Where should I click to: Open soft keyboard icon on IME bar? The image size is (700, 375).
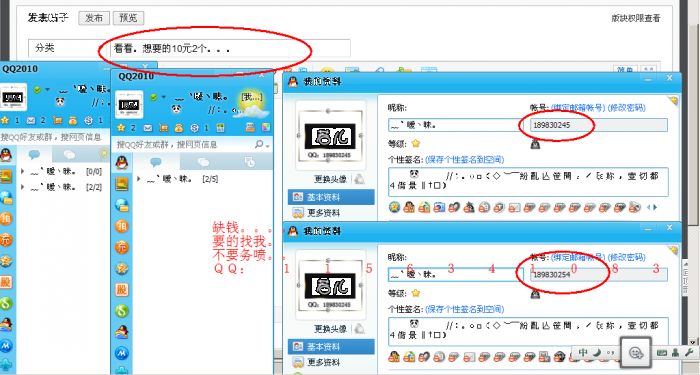(662, 353)
